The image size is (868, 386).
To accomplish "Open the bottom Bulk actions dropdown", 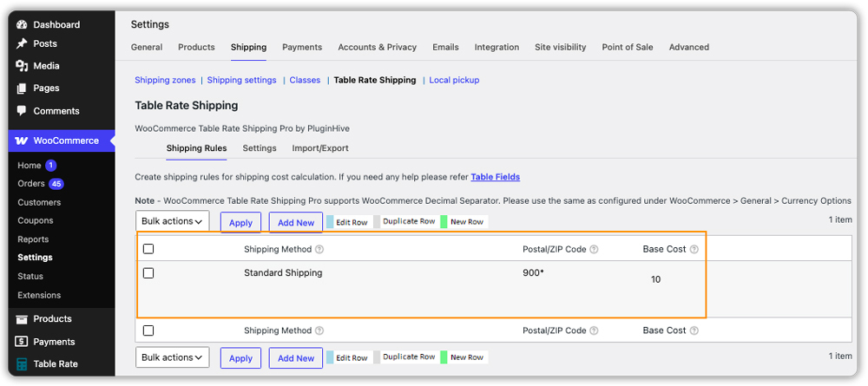I will coord(172,357).
